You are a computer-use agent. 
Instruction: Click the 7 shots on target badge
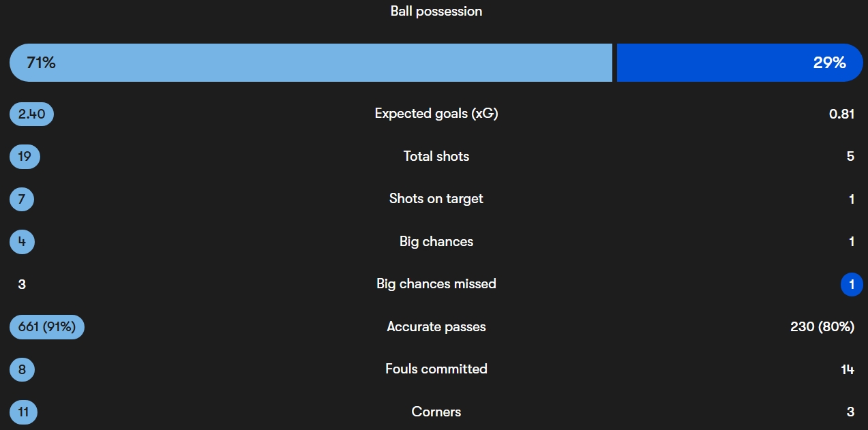pos(22,199)
